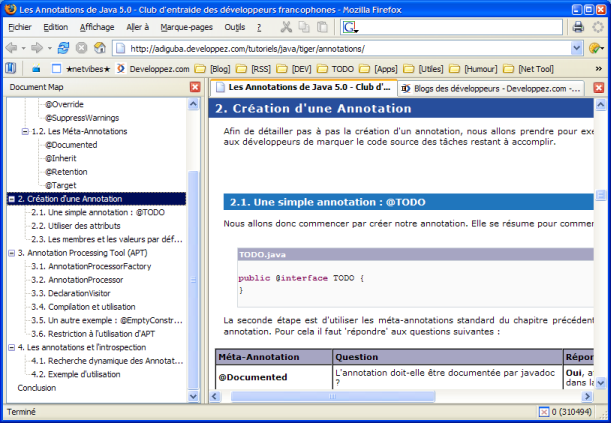Click the Back navigation arrow

tap(11, 47)
